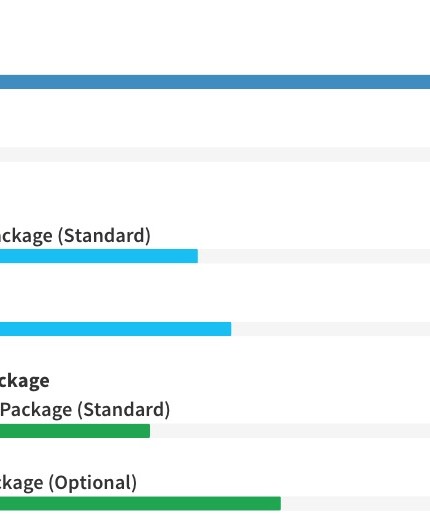Click the word "Package" above the green bar

pos(36,410)
